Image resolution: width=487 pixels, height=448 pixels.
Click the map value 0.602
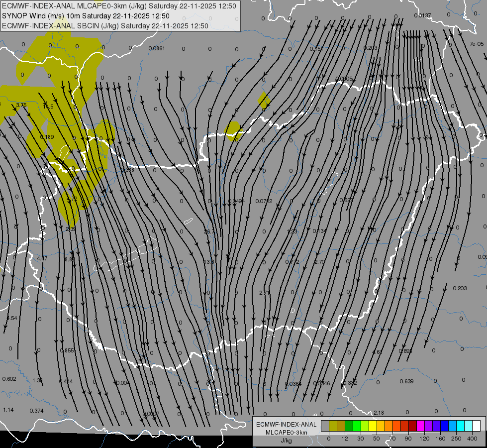coord(9,379)
